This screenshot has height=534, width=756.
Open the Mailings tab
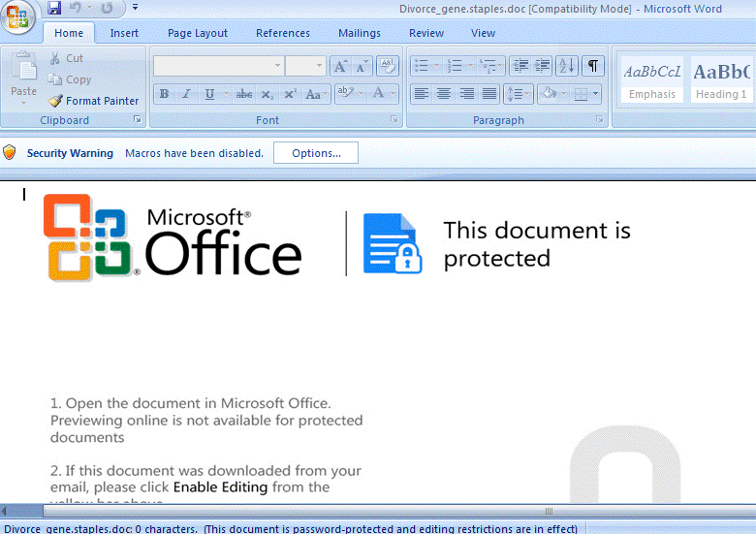tap(360, 33)
